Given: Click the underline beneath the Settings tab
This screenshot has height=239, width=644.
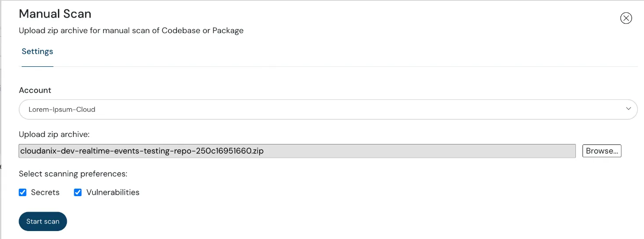Looking at the screenshot, I should click(x=37, y=66).
